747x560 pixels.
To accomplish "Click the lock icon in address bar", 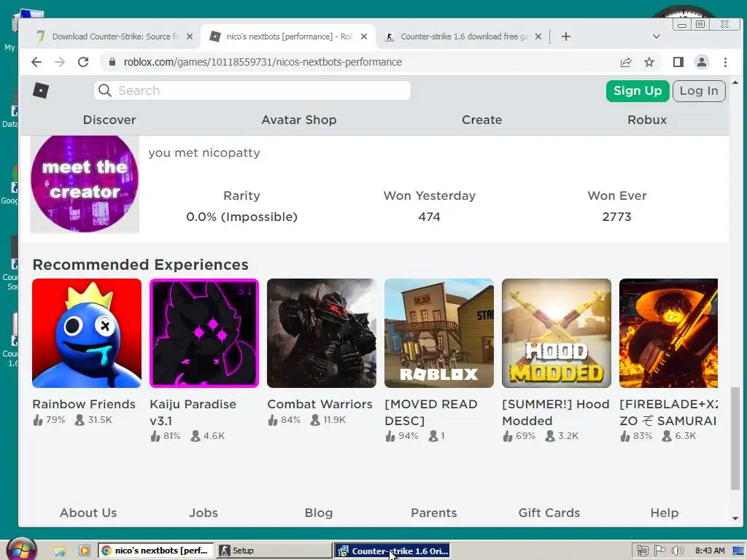I will [x=112, y=62].
